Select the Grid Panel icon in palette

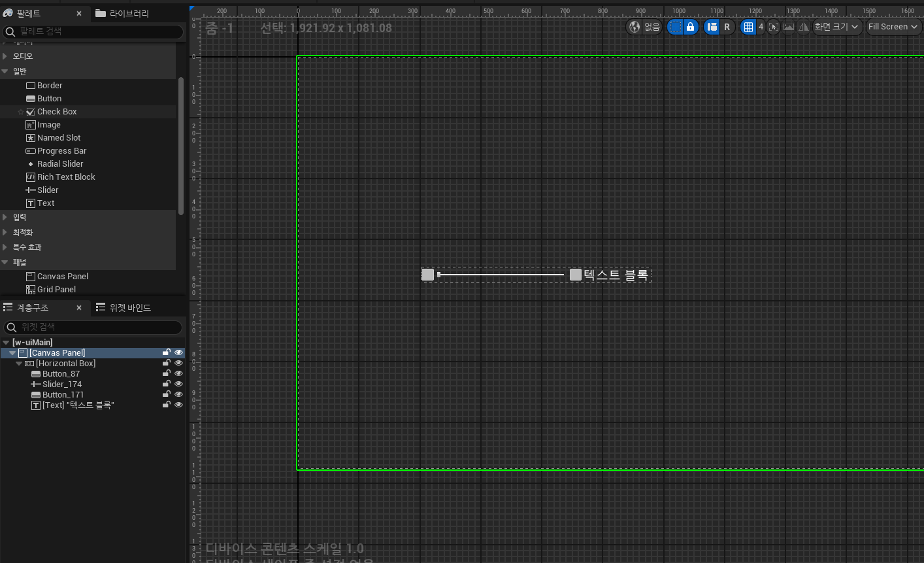[x=30, y=290]
